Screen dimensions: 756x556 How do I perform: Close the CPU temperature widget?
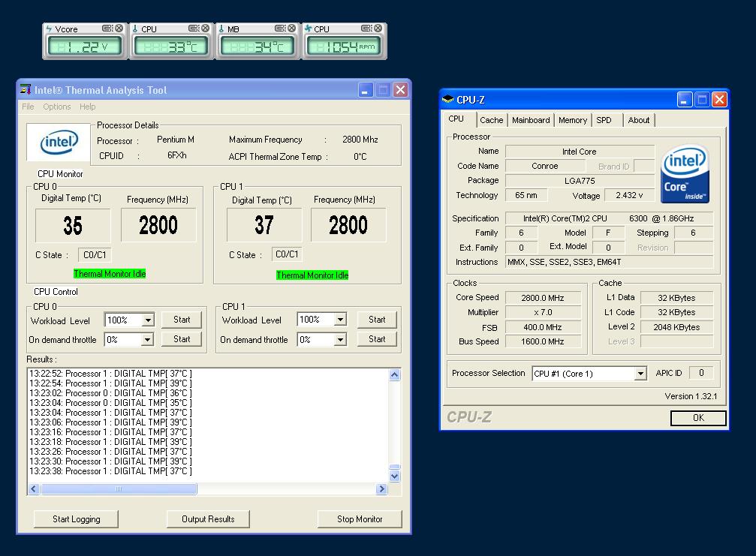pyautogui.click(x=206, y=29)
